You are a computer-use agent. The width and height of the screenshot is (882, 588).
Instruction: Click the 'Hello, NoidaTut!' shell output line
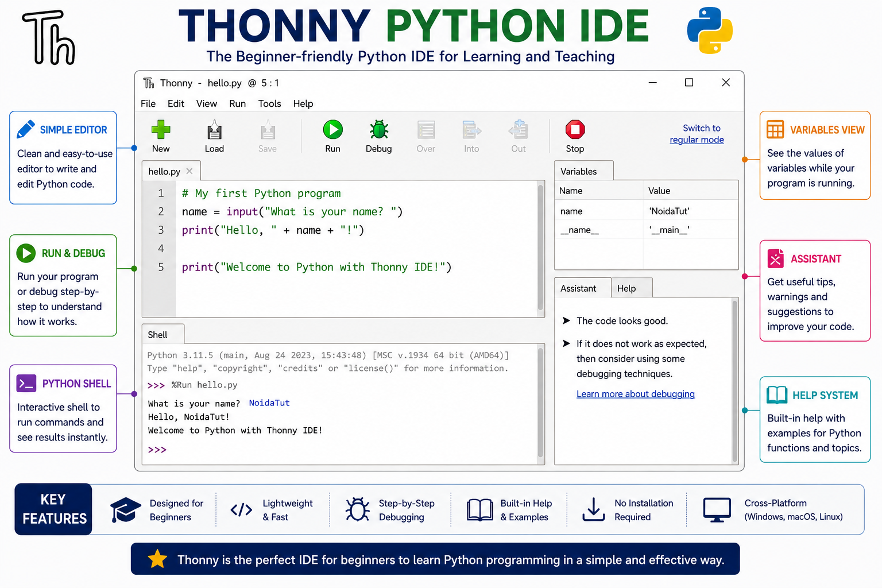[x=188, y=417]
